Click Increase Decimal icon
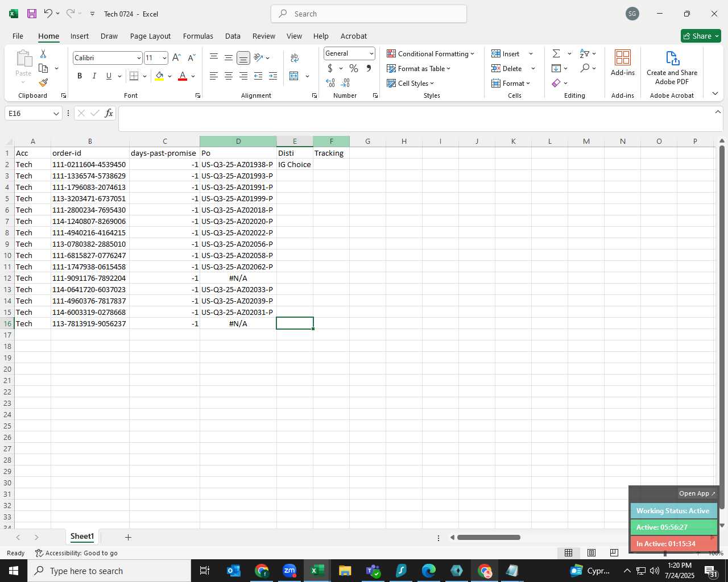Image resolution: width=728 pixels, height=582 pixels. pos(330,83)
